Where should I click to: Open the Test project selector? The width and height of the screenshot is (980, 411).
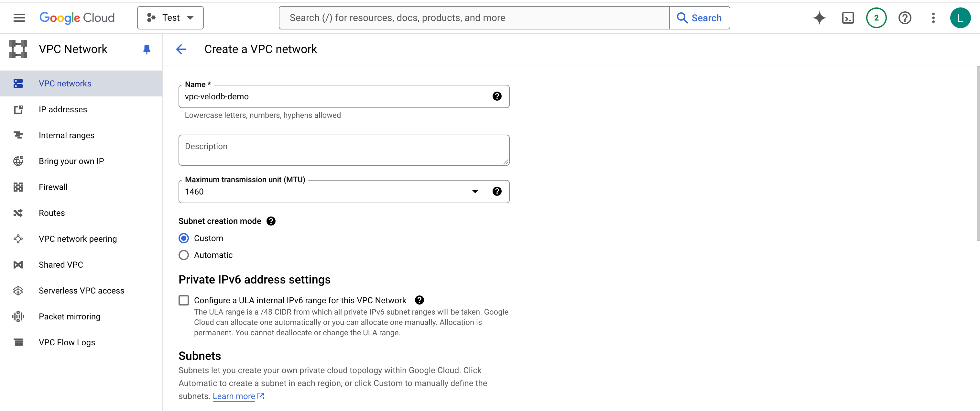pyautogui.click(x=170, y=17)
